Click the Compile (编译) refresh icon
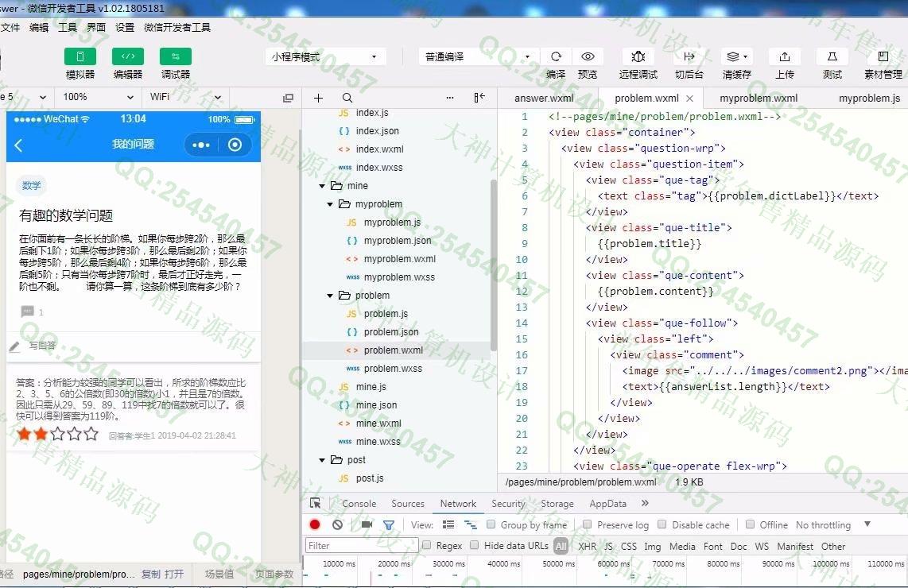The width and height of the screenshot is (908, 588). pos(556,56)
